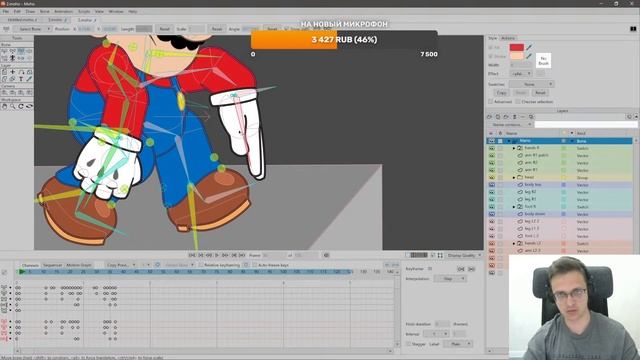
Task: Open the Display Quality dropdown
Action: [x=464, y=256]
